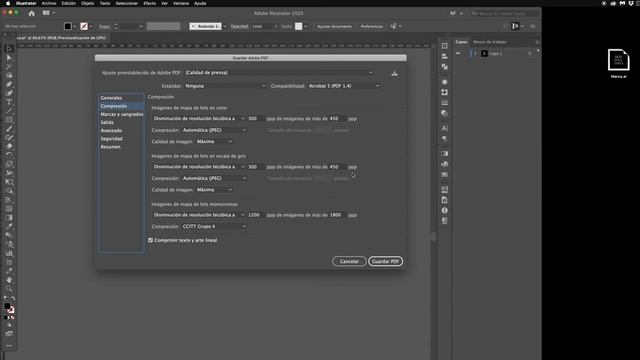This screenshot has width=640, height=360.
Task: Open grayscale images resampling method dropdown
Action: pos(199,167)
